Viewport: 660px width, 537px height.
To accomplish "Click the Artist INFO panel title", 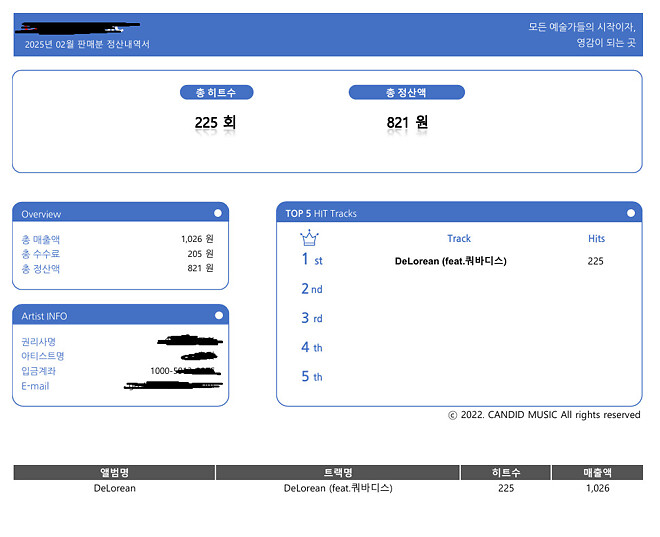I will [x=44, y=316].
